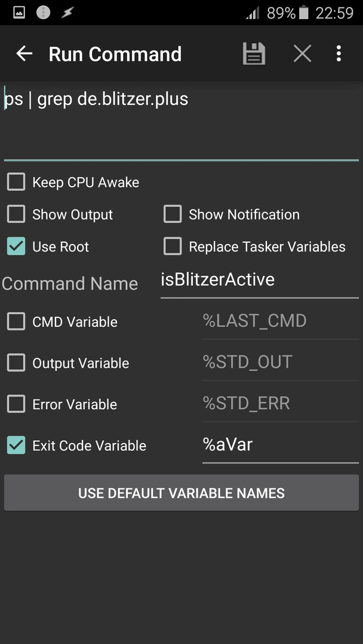The image size is (363, 644).
Task: Cancel with the X icon
Action: point(303,54)
